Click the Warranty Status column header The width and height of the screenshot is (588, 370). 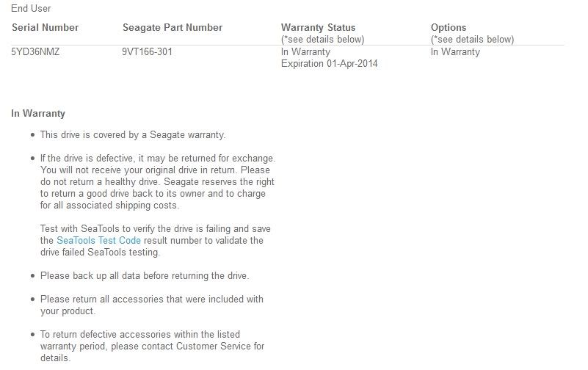coord(318,27)
